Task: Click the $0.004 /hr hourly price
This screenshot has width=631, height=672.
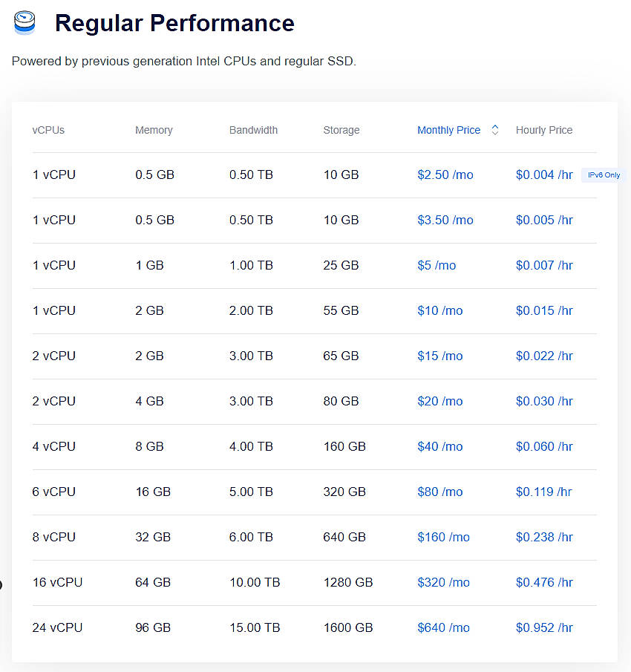Action: (x=544, y=174)
